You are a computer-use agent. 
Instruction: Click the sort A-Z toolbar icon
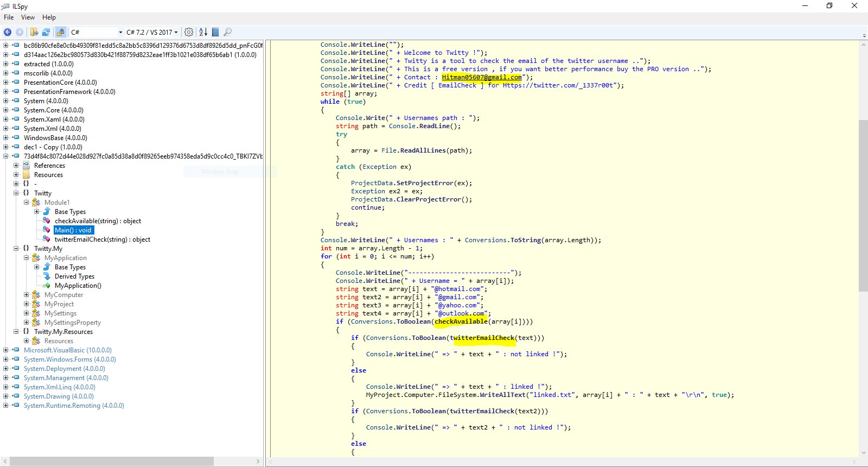click(203, 32)
